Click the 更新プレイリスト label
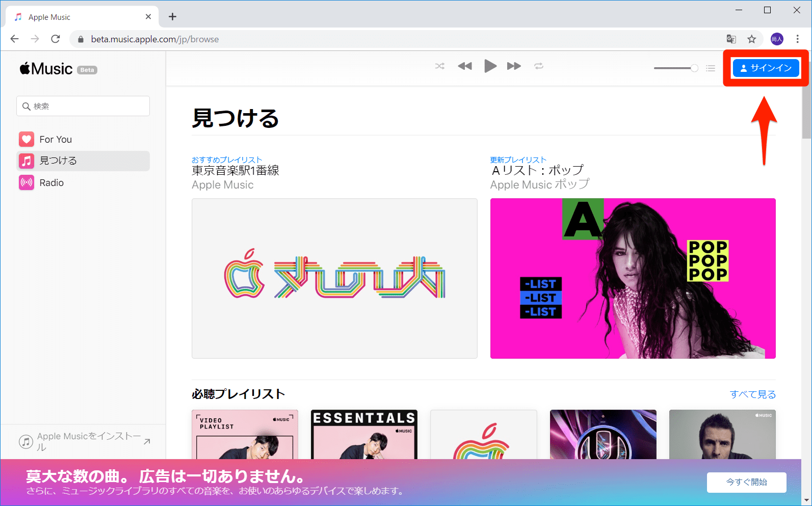 click(x=518, y=159)
